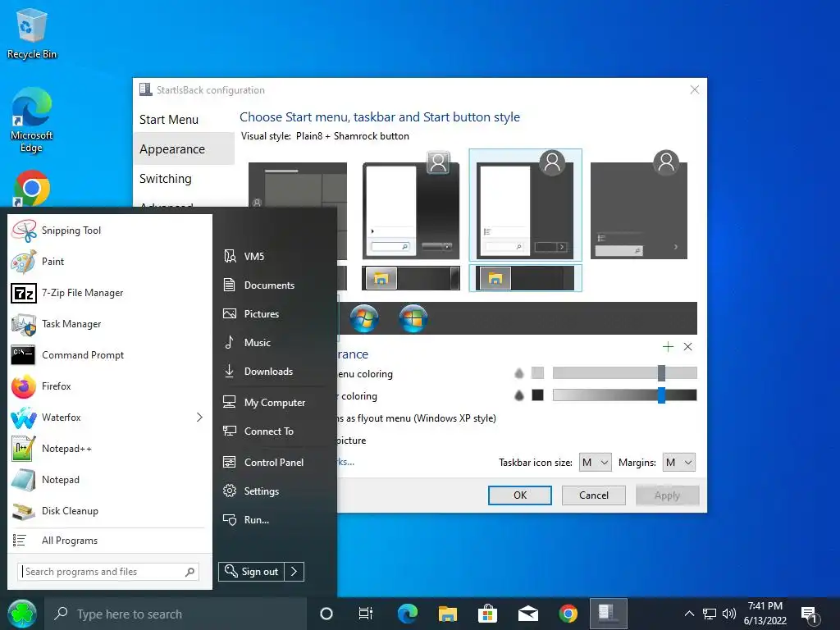This screenshot has width=840, height=630.
Task: Open Pictures in start menu
Action: coord(273,314)
